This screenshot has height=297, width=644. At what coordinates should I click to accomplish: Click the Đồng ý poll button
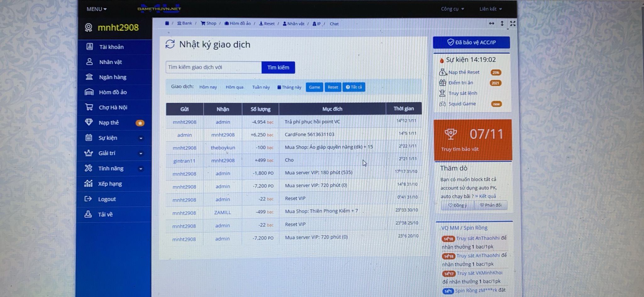point(458,205)
